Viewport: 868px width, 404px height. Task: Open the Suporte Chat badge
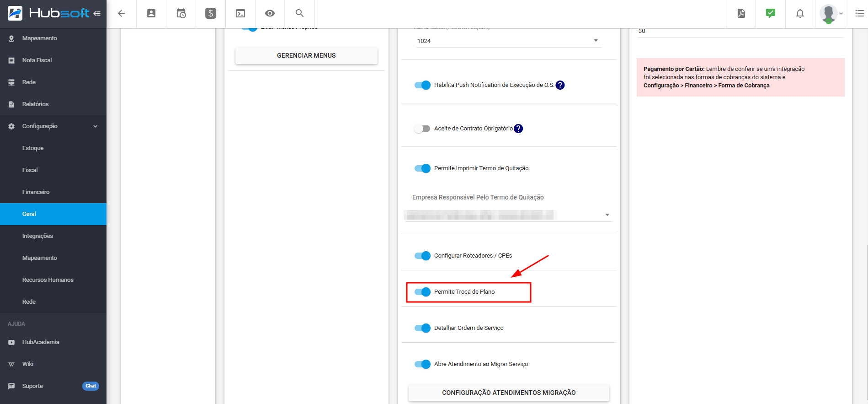click(91, 386)
